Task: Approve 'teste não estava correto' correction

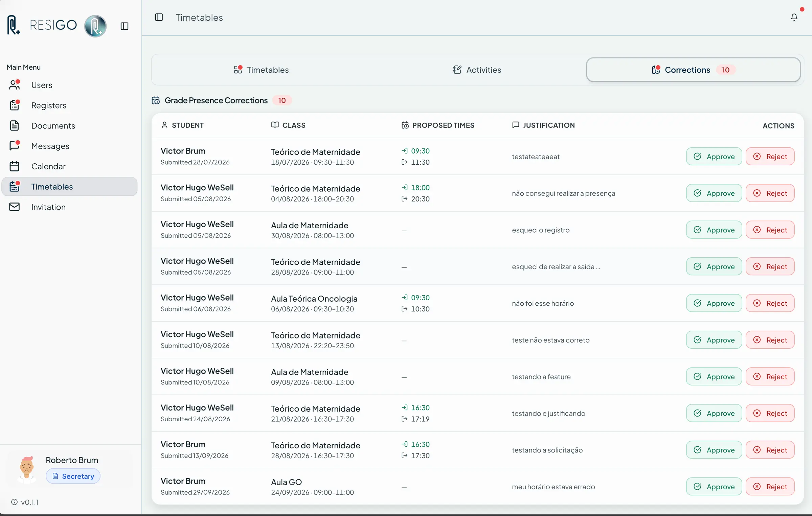Action: coord(714,340)
